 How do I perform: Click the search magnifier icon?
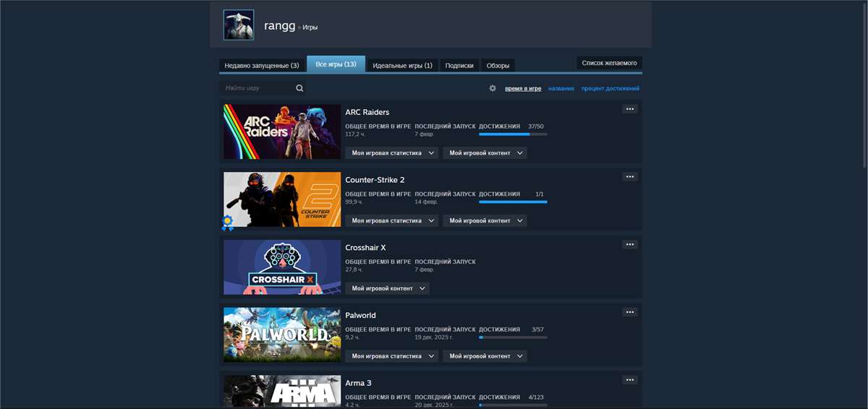[x=299, y=88]
